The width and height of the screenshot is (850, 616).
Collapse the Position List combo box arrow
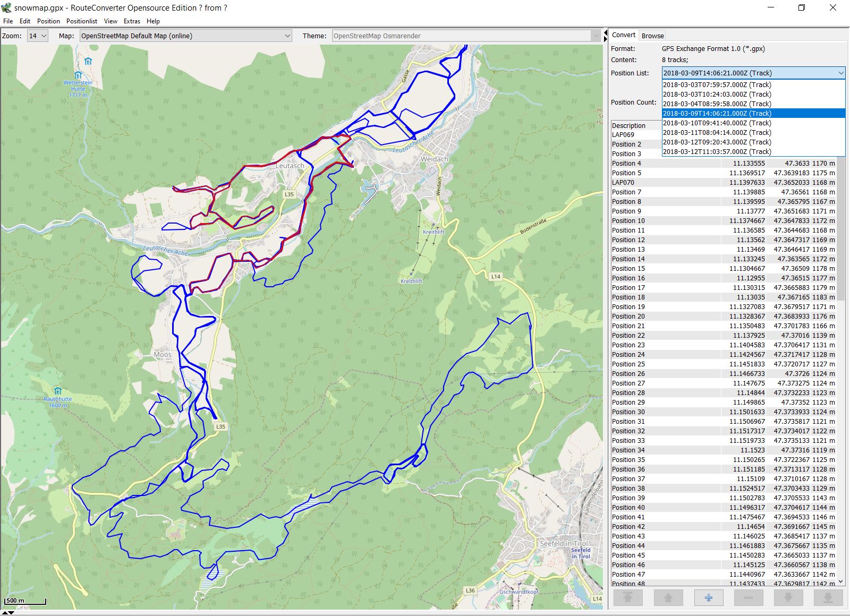point(840,73)
